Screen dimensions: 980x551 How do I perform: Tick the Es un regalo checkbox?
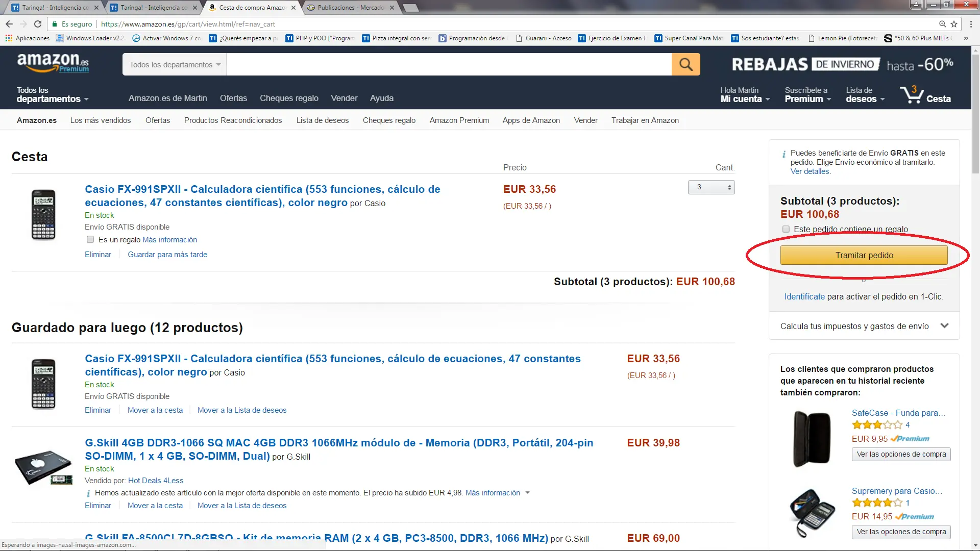point(90,239)
